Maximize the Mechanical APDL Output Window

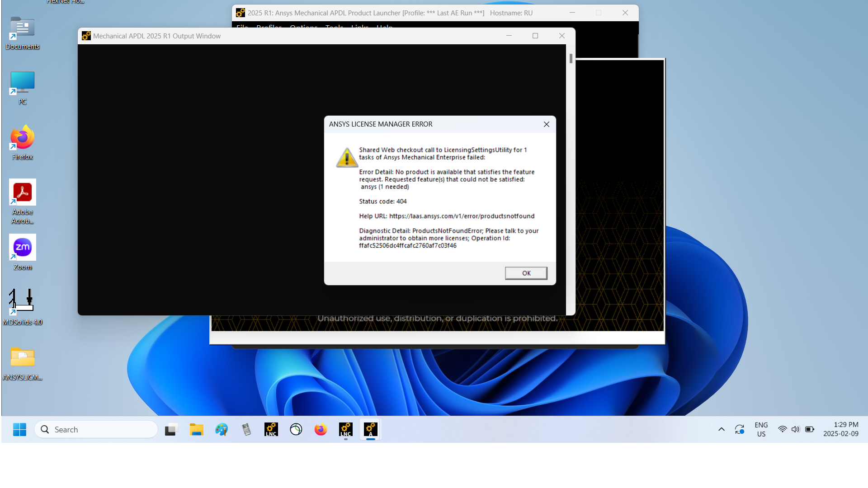pyautogui.click(x=535, y=36)
